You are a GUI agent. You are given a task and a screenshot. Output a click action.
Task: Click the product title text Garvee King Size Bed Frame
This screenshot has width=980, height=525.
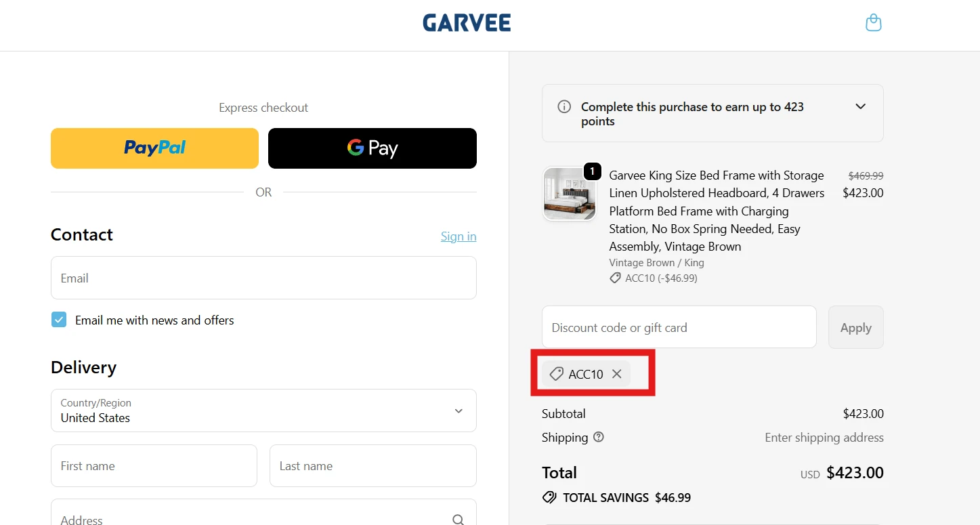tap(717, 211)
